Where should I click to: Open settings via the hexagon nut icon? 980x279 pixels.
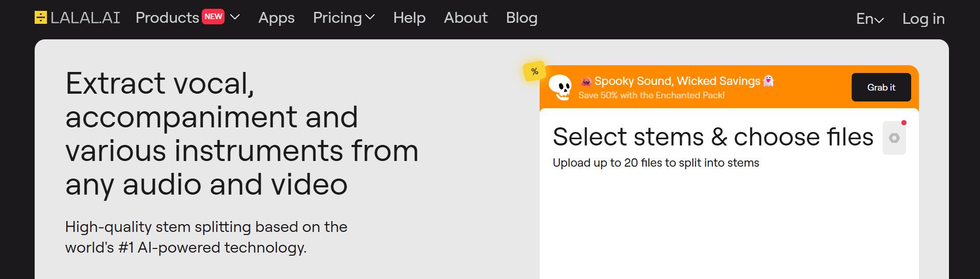pos(894,138)
